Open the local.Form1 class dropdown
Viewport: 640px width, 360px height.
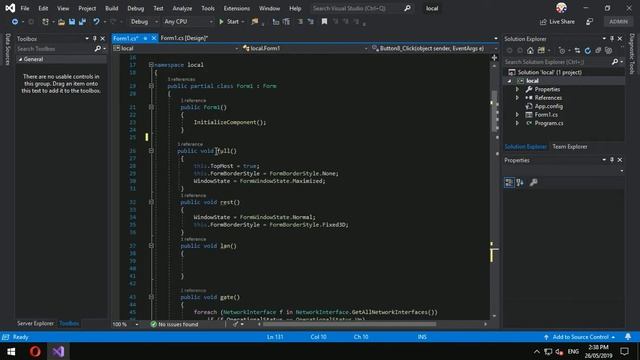304,48
